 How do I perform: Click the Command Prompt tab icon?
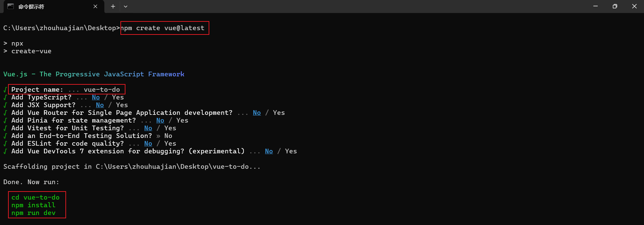10,6
